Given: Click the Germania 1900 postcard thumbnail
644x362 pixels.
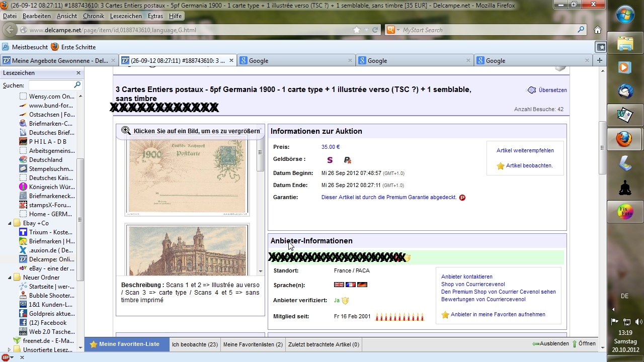Looking at the screenshot, I should [x=187, y=176].
